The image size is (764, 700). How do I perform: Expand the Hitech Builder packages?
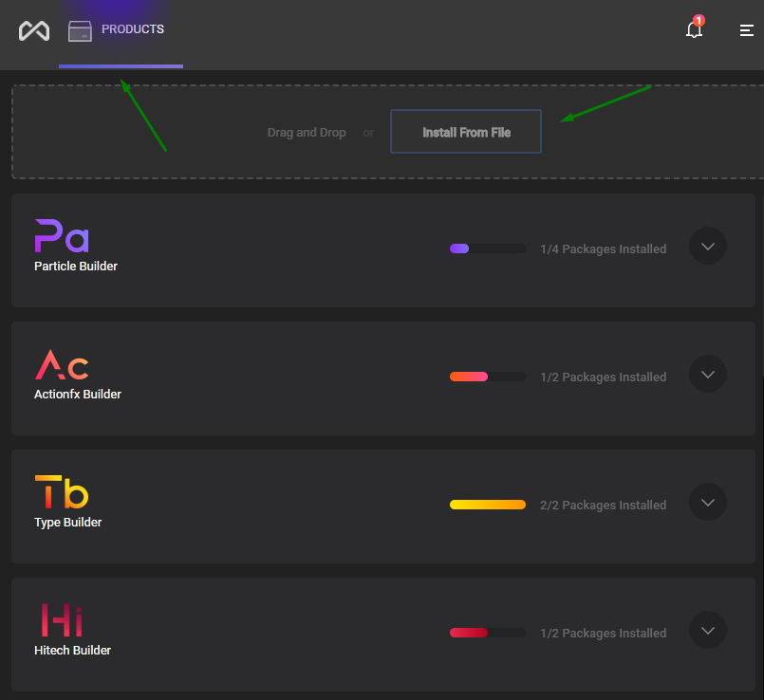click(x=707, y=631)
